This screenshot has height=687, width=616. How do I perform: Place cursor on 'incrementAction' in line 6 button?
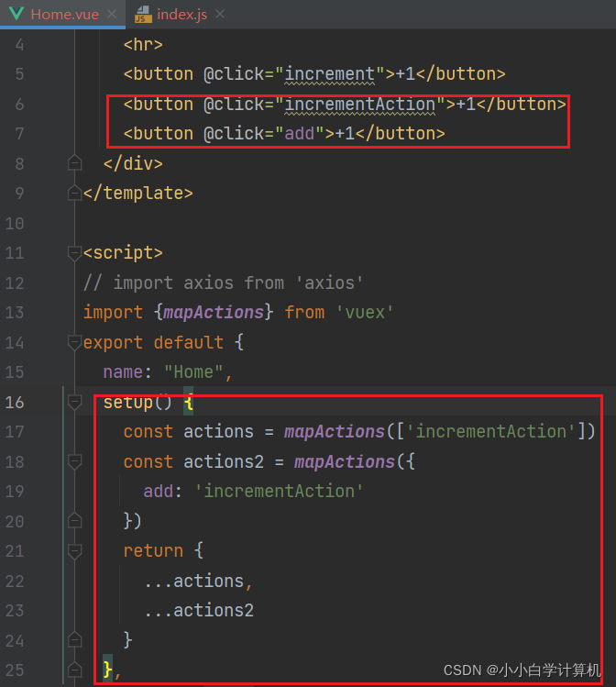[x=360, y=105]
